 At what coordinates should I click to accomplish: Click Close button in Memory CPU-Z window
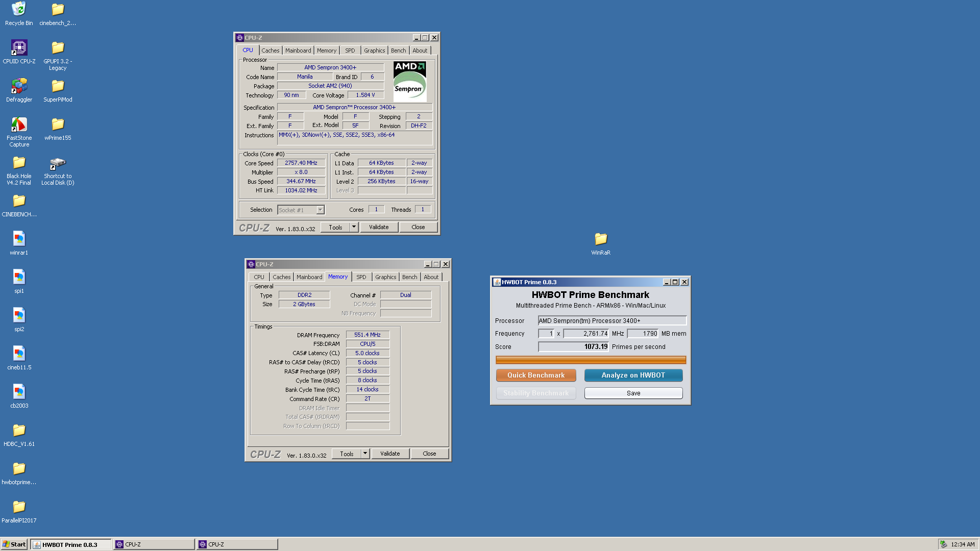(x=429, y=454)
